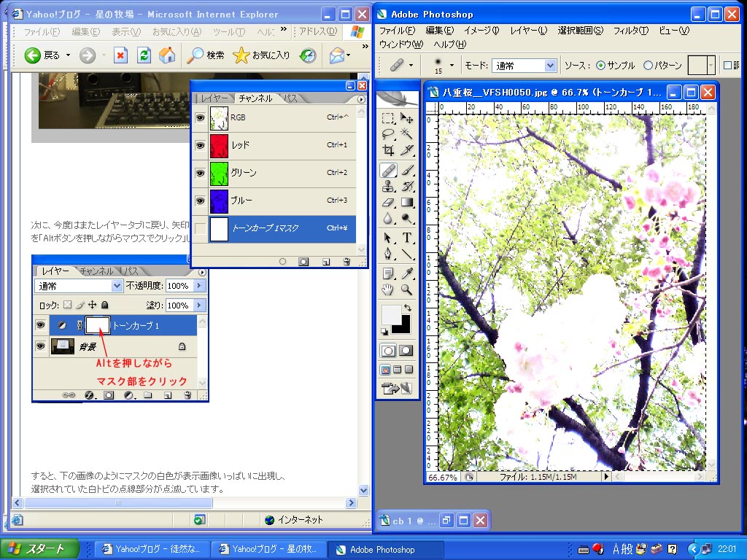Select the Brush tool in toolbox
The width and height of the screenshot is (747, 560).
coord(406,170)
